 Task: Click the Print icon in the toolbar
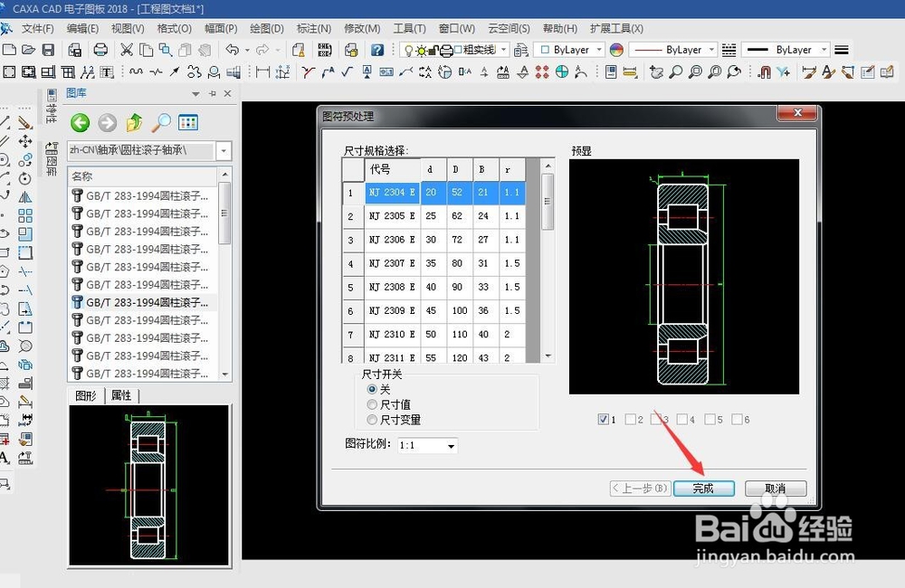click(100, 50)
